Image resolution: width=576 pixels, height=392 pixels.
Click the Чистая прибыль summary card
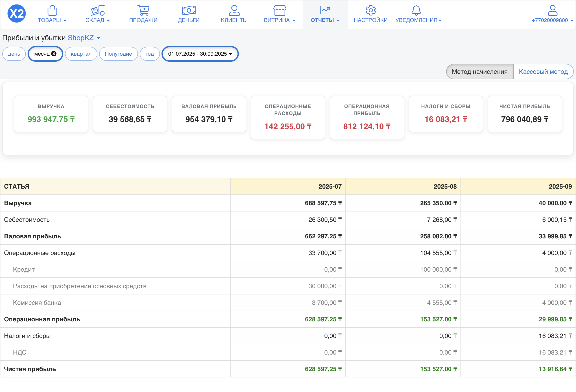524,114
